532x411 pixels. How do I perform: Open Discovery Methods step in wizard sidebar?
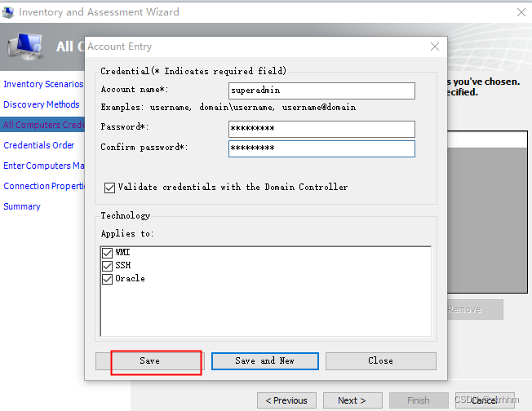42,104
